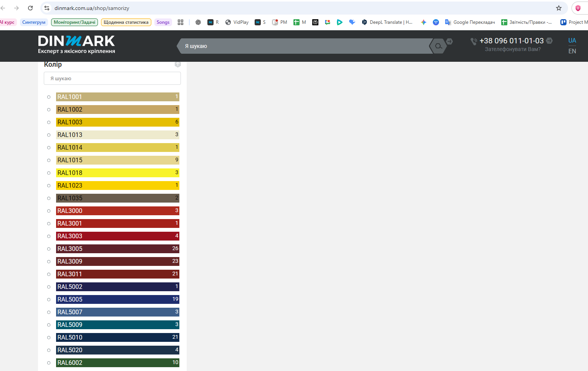The width and height of the screenshot is (588, 371).
Task: Click the RAL1018 bright yellow swatch
Action: (118, 173)
